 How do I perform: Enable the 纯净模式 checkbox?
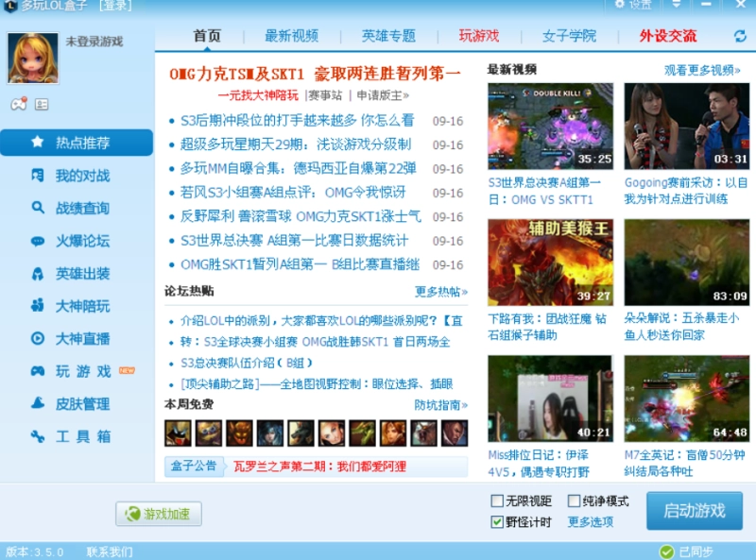point(574,501)
